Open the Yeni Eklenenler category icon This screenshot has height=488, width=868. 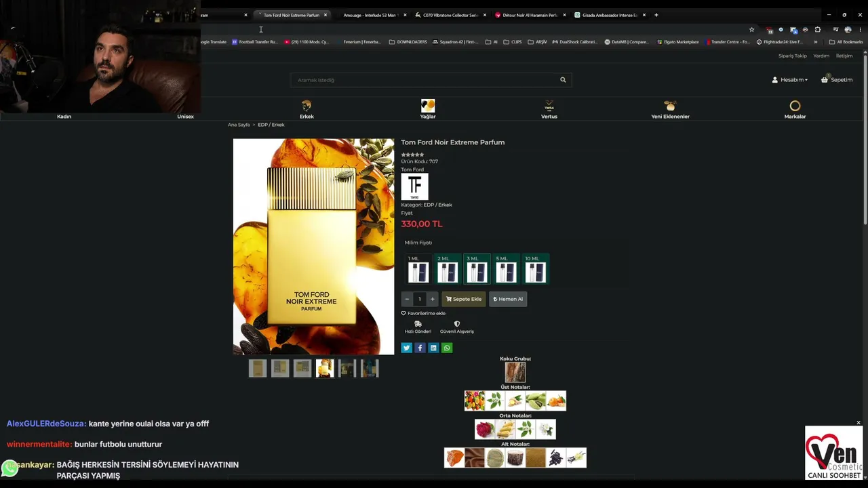pos(670,106)
